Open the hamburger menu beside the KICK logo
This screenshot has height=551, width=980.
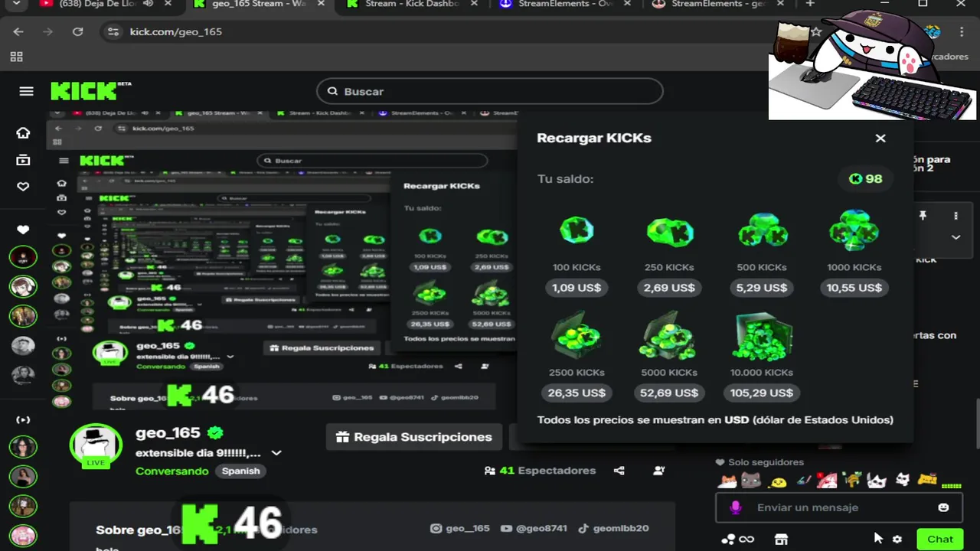26,91
